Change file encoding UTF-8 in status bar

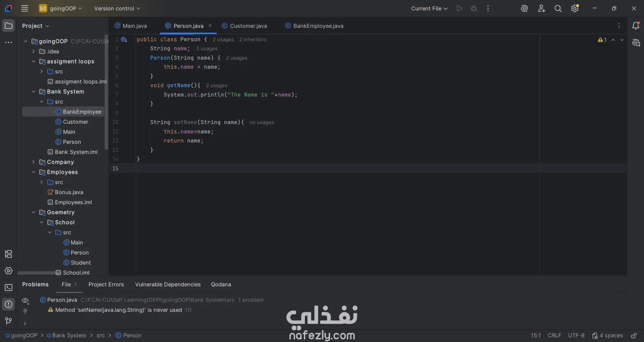(576, 336)
